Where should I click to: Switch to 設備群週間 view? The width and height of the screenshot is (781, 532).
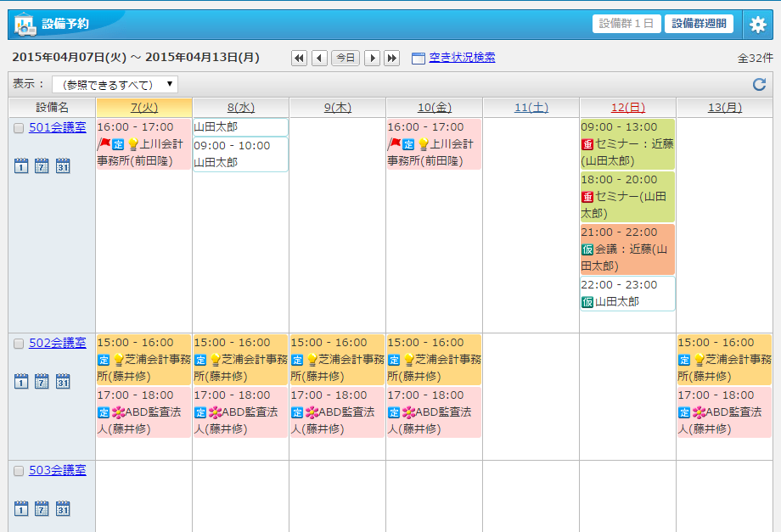click(699, 24)
